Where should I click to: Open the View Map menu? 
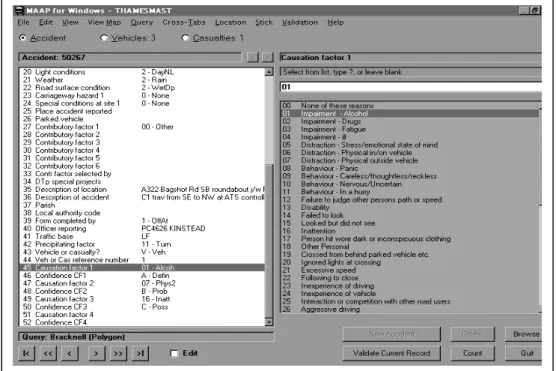click(x=104, y=22)
